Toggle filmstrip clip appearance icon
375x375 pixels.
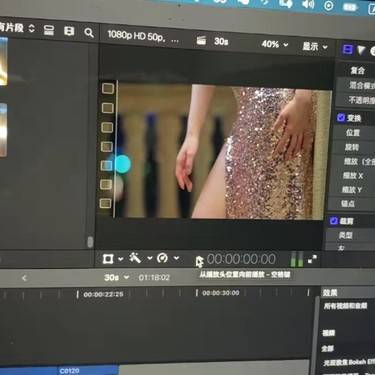pos(69,31)
